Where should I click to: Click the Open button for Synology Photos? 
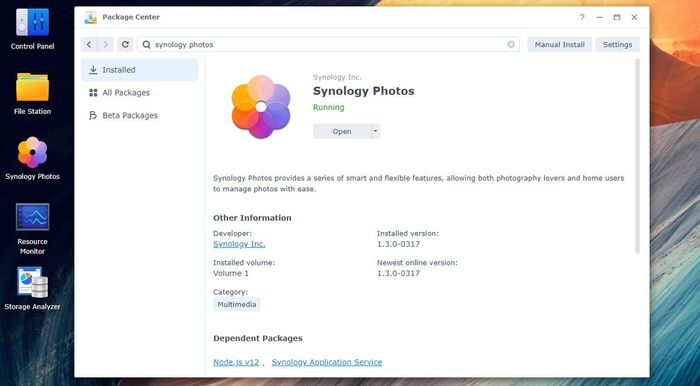[x=342, y=131]
